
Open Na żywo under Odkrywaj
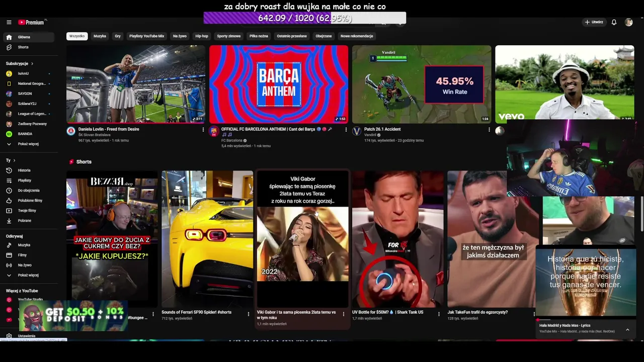(x=29, y=265)
